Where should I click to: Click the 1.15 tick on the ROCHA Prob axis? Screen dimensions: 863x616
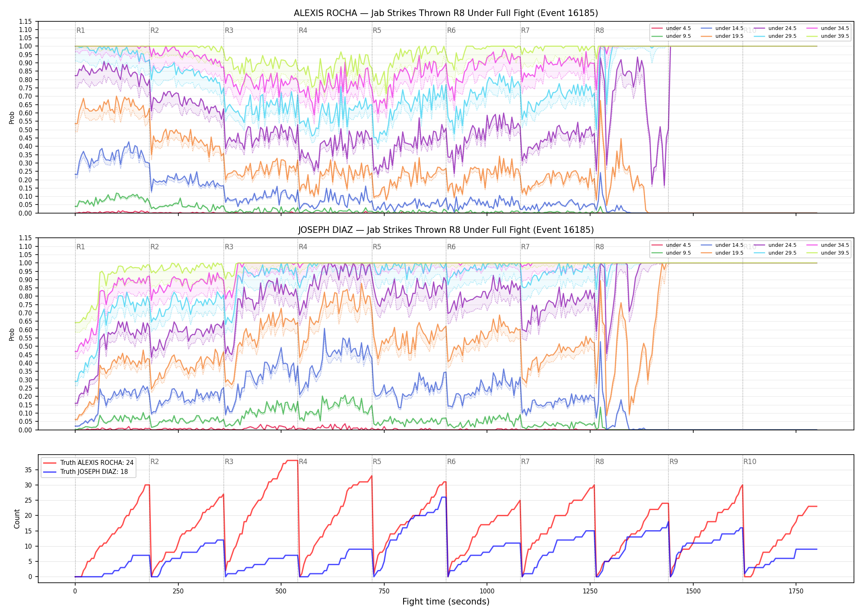click(x=25, y=21)
